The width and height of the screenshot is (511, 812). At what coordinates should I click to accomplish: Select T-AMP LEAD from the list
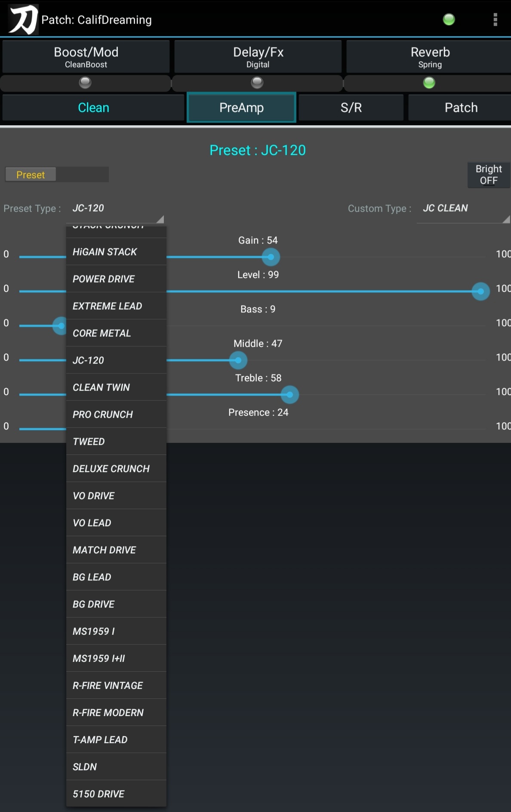point(116,740)
